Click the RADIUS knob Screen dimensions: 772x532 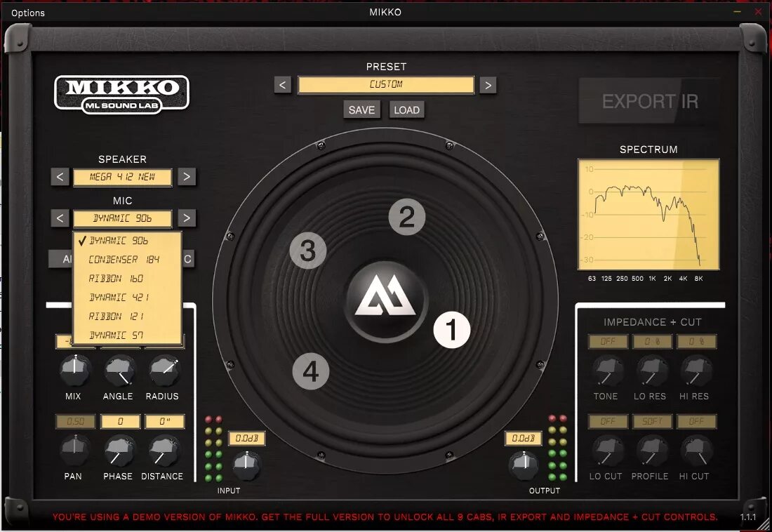(164, 371)
